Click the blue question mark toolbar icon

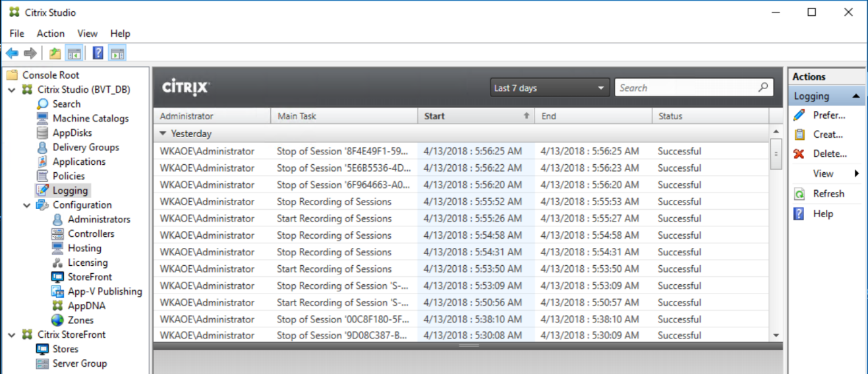tap(98, 53)
